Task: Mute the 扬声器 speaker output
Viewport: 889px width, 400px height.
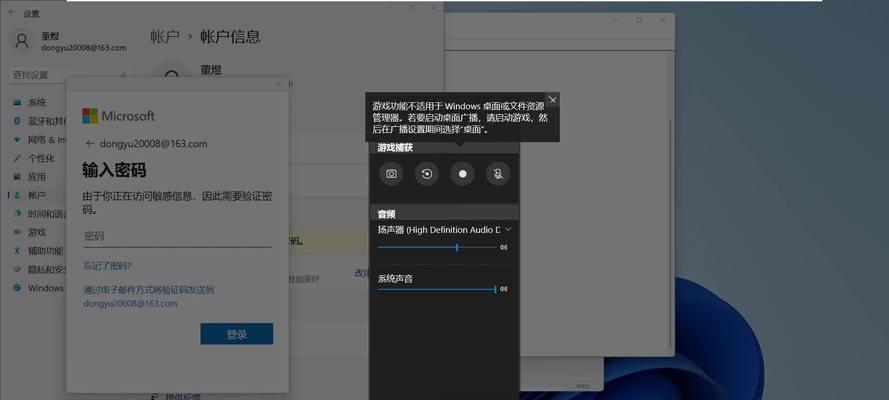Action: (x=503, y=247)
